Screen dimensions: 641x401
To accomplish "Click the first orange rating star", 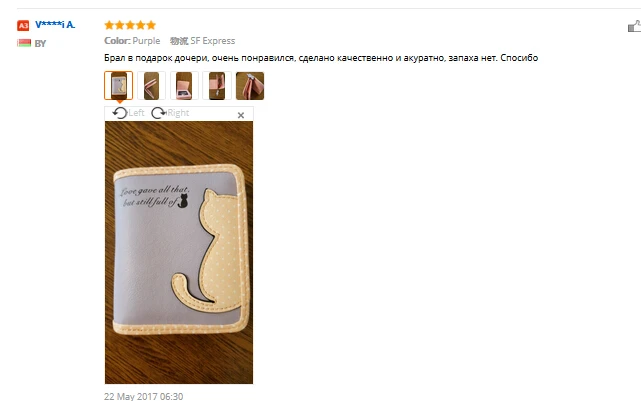I will (x=109, y=25).
